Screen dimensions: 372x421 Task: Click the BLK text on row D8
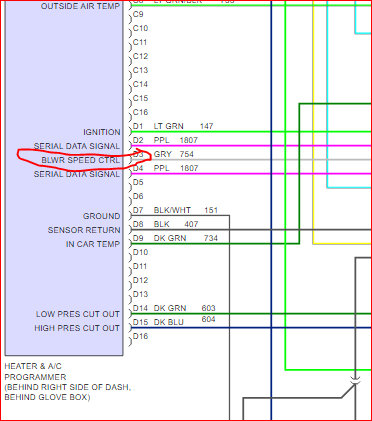(162, 224)
